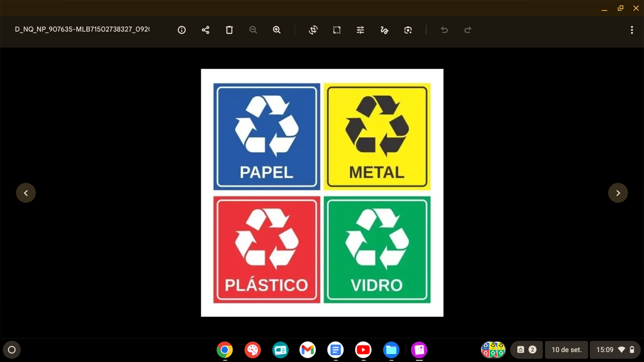The height and width of the screenshot is (362, 644).
Task: Open the crop and rotate tool
Action: [313, 30]
